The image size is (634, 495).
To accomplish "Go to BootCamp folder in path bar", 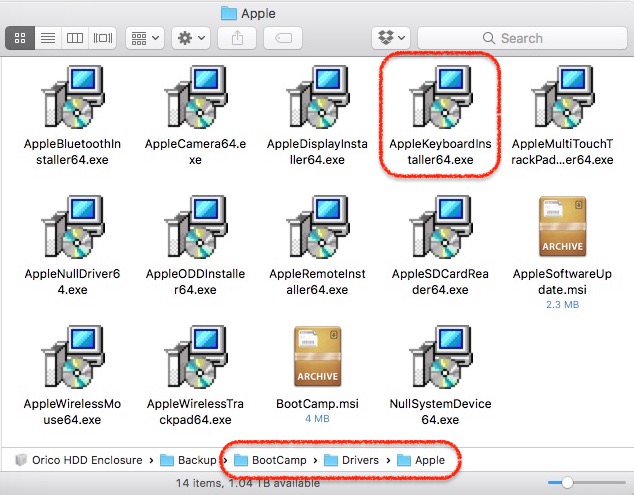I will pyautogui.click(x=271, y=460).
